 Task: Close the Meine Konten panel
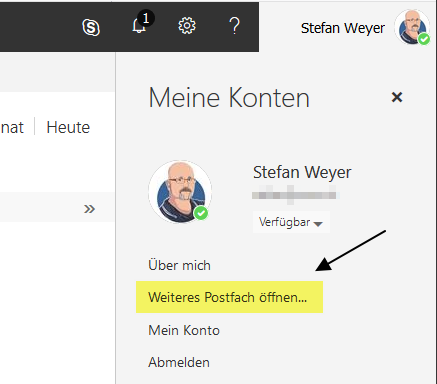(x=397, y=97)
